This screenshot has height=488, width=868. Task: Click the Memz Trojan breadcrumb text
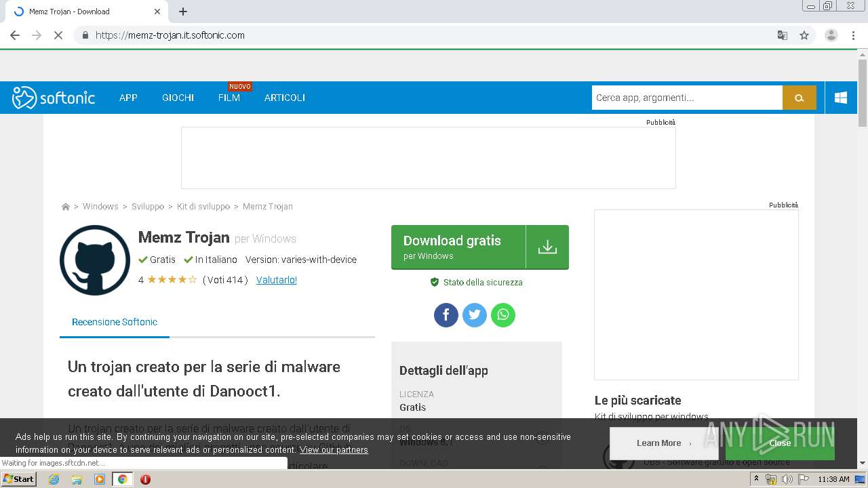[268, 207]
